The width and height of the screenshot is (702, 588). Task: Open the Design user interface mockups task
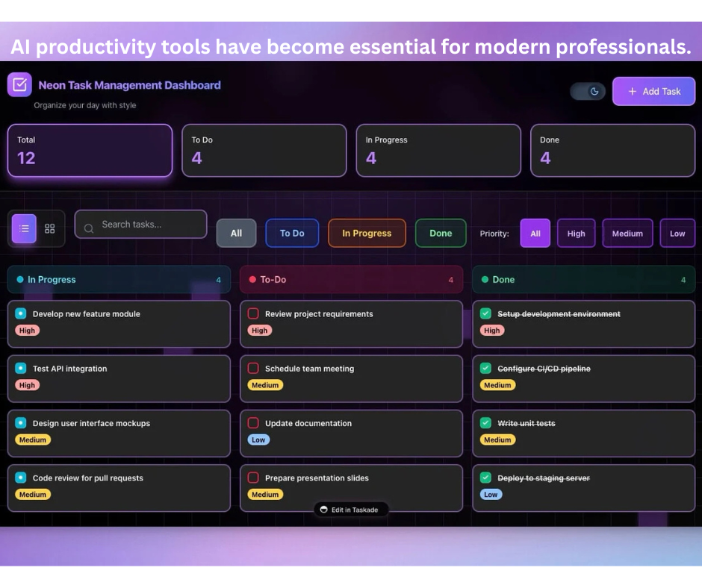119,434
